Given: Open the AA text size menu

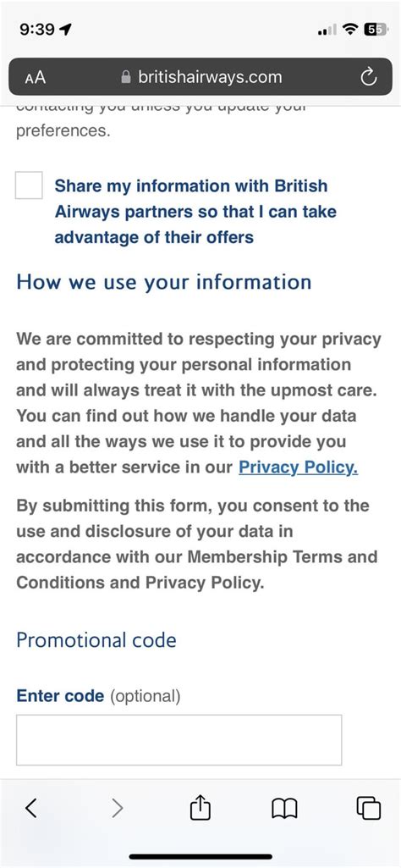Looking at the screenshot, I should tap(36, 78).
